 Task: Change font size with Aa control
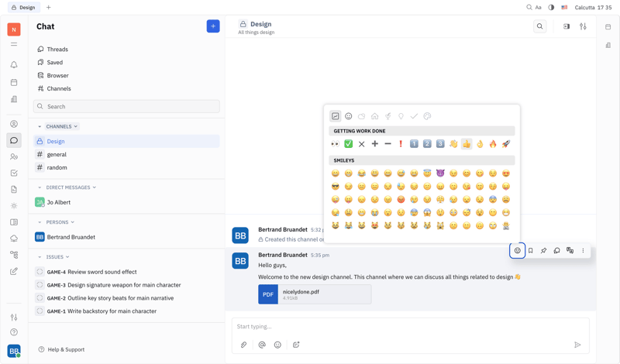pos(538,7)
